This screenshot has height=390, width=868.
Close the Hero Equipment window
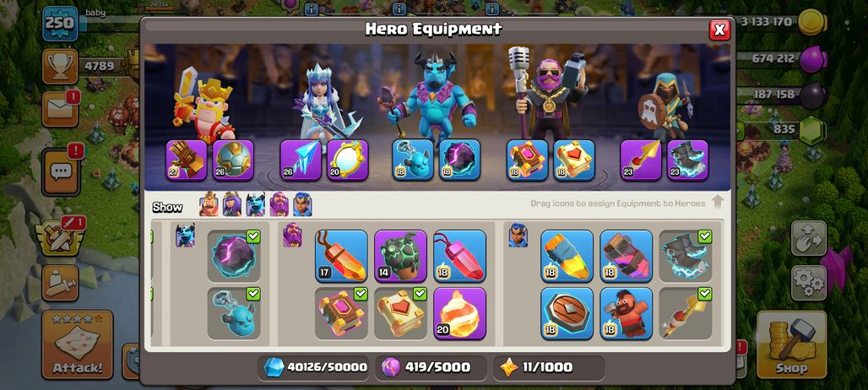(x=719, y=30)
